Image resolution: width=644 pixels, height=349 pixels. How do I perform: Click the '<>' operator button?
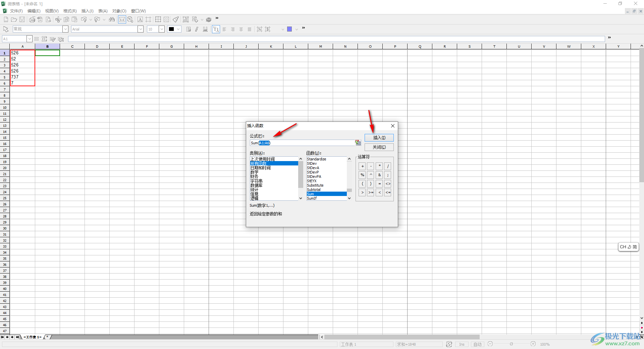(388, 184)
